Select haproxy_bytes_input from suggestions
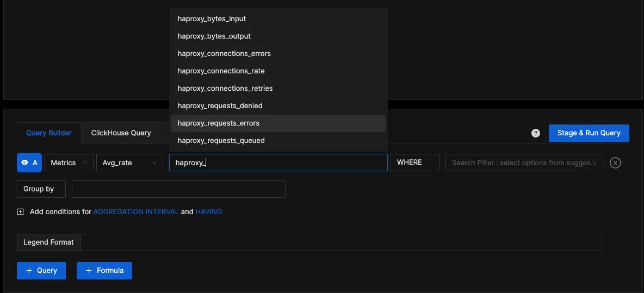 pos(278,19)
